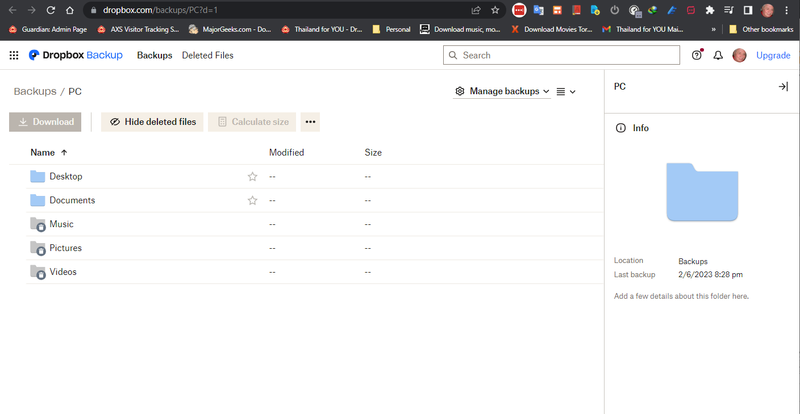This screenshot has height=414, width=800.
Task: Click the Calculate size button
Action: pyautogui.click(x=252, y=122)
